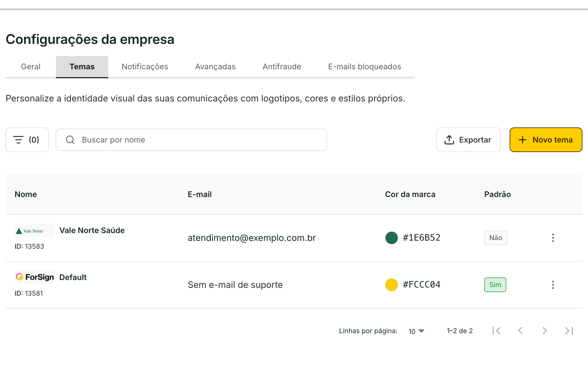This screenshot has height=391, width=588.
Task: Click the ForSign logo thumbnail
Action: click(34, 277)
